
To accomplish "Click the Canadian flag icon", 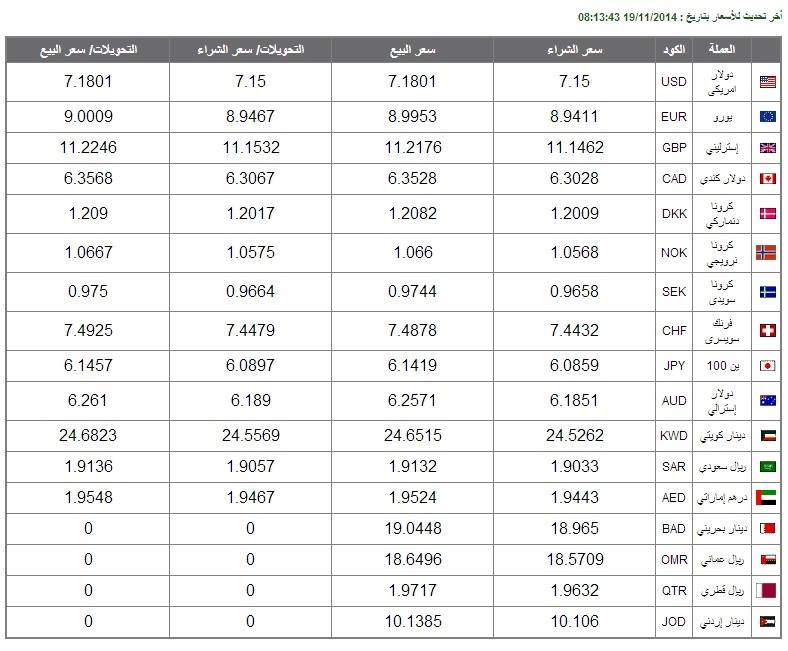I will point(767,178).
